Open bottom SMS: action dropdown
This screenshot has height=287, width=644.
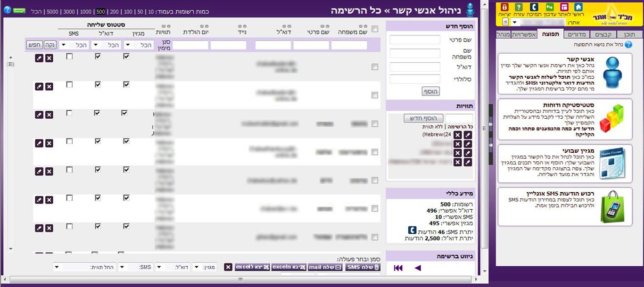(x=136, y=267)
